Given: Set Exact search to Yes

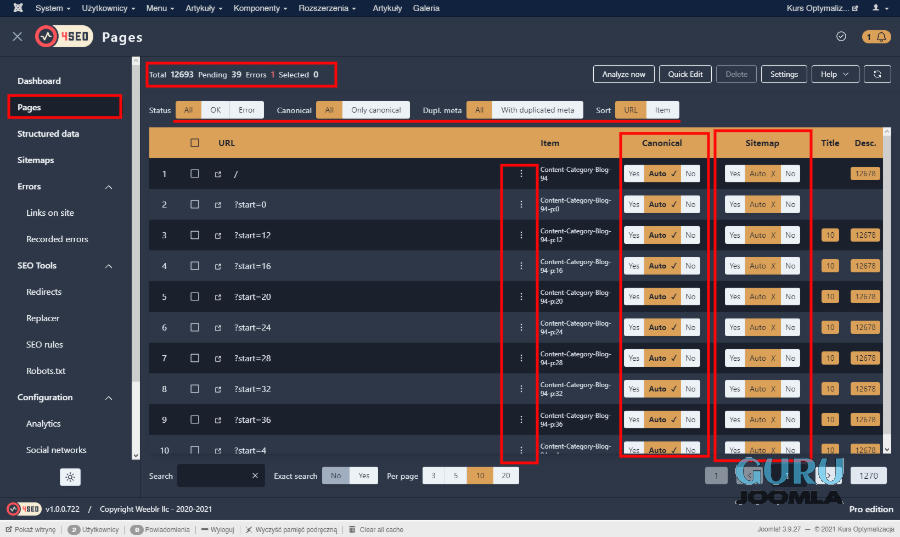Looking at the screenshot, I should 363,476.
